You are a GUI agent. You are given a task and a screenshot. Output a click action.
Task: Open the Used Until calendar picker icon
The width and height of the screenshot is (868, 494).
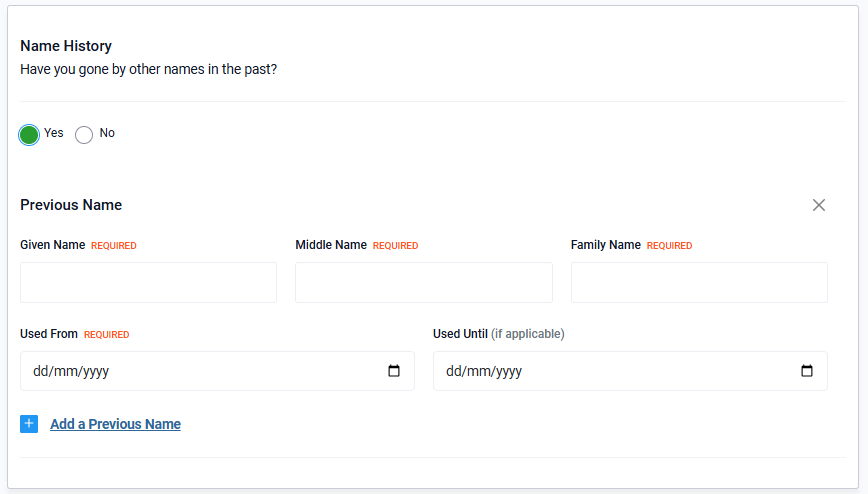807,371
